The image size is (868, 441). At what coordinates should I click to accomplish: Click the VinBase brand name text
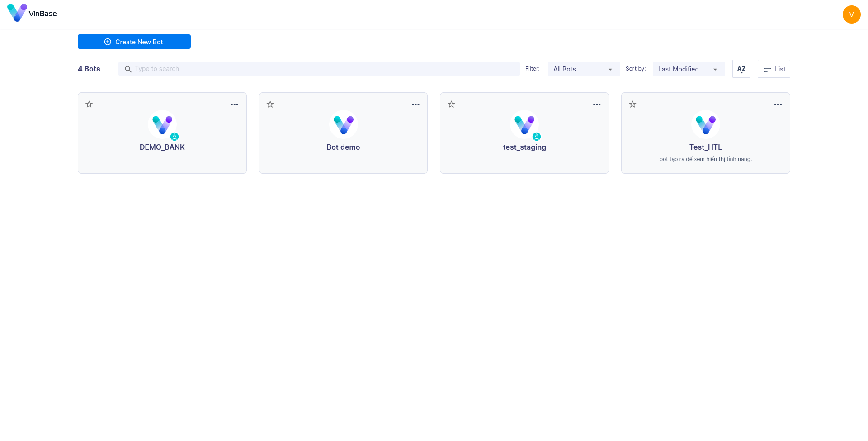tap(43, 14)
